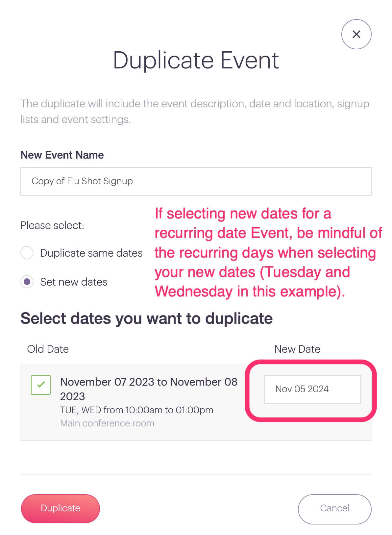Click the "Select dates you want to duplicate" heading
392x535 pixels.
point(146,318)
